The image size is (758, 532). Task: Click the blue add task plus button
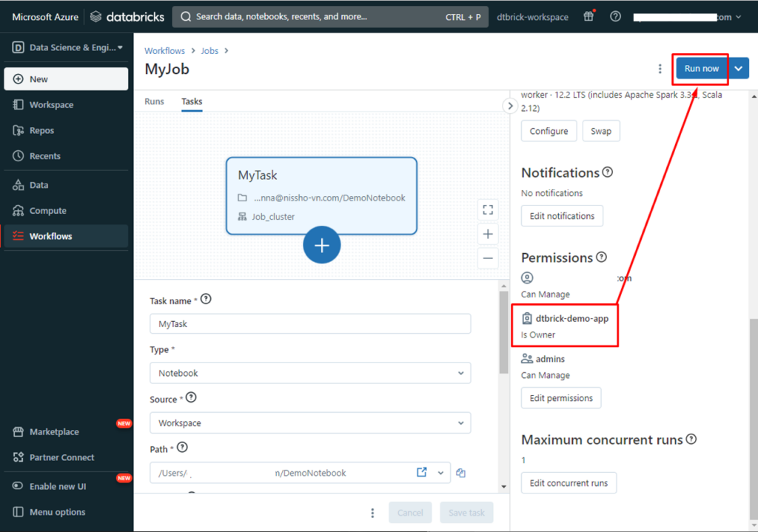[x=321, y=246]
